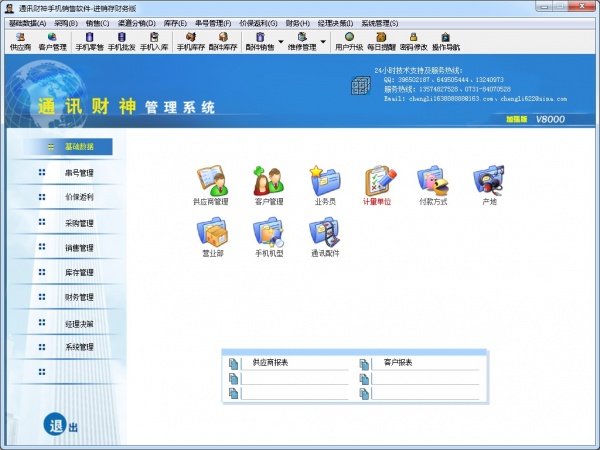This screenshot has width=600, height=450.
Task: Open the 供应商管理 icon in the main panel
Action: tap(211, 186)
